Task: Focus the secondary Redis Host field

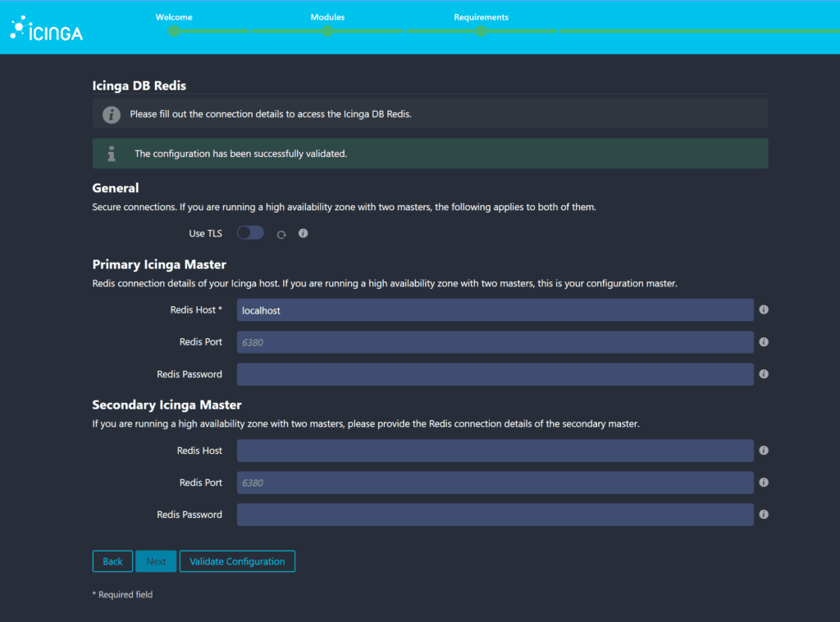Action: 495,450
